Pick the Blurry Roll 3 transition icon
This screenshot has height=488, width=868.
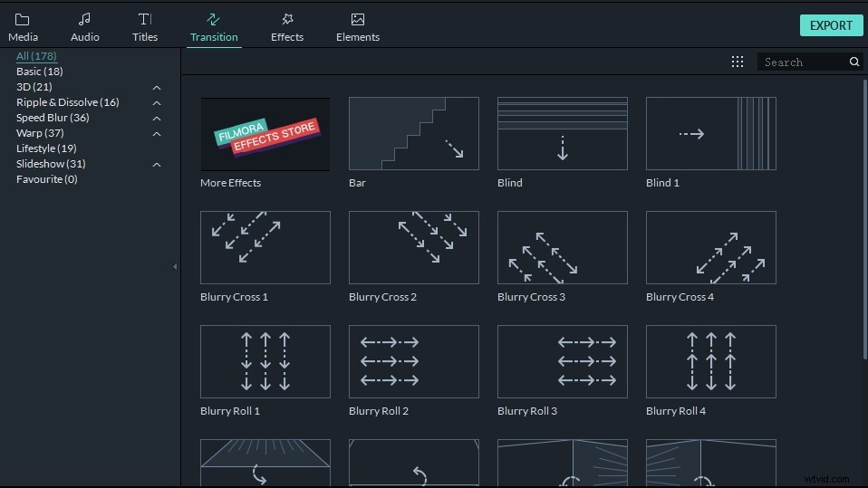(563, 362)
